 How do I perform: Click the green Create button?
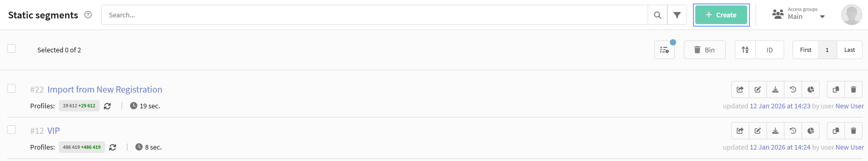[x=721, y=15]
